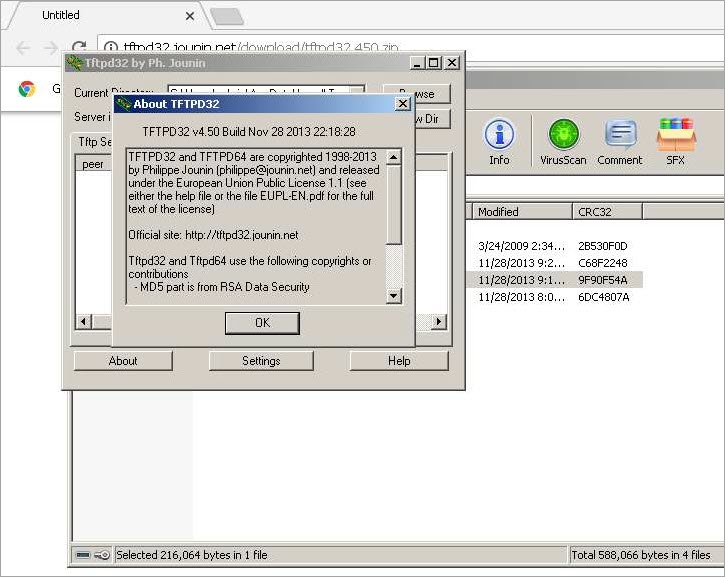The image size is (725, 577).
Task: Click the left arrow of Tftpd32 horizontal scrollbar
Action: click(83, 321)
